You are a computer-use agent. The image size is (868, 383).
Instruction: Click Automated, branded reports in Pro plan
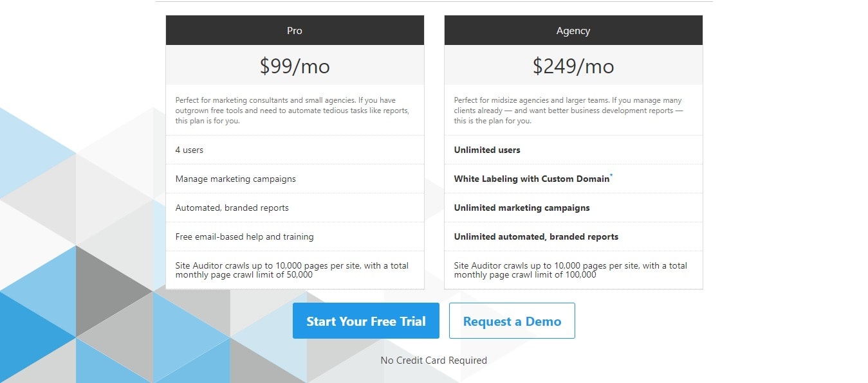(232, 208)
